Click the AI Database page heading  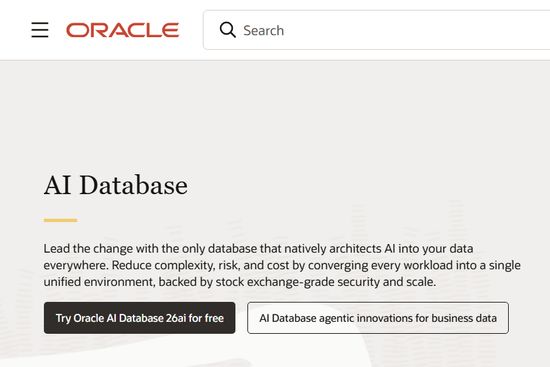116,185
